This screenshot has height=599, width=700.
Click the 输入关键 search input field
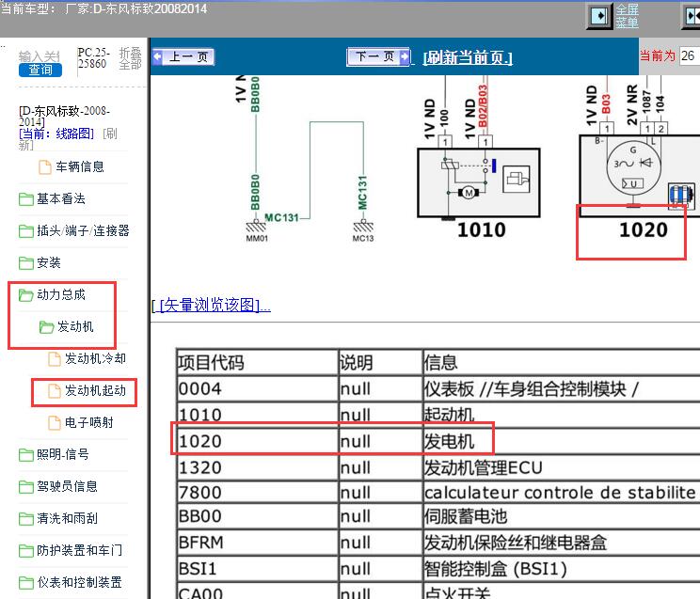pos(40,55)
